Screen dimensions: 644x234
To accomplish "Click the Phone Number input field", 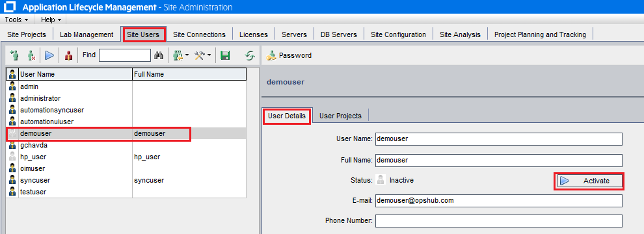I will pyautogui.click(x=498, y=221).
